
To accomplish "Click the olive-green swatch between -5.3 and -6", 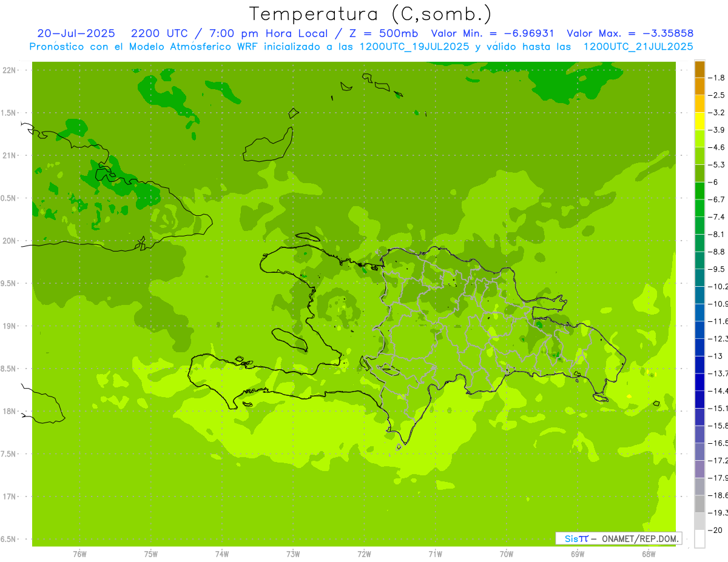I will click(699, 173).
